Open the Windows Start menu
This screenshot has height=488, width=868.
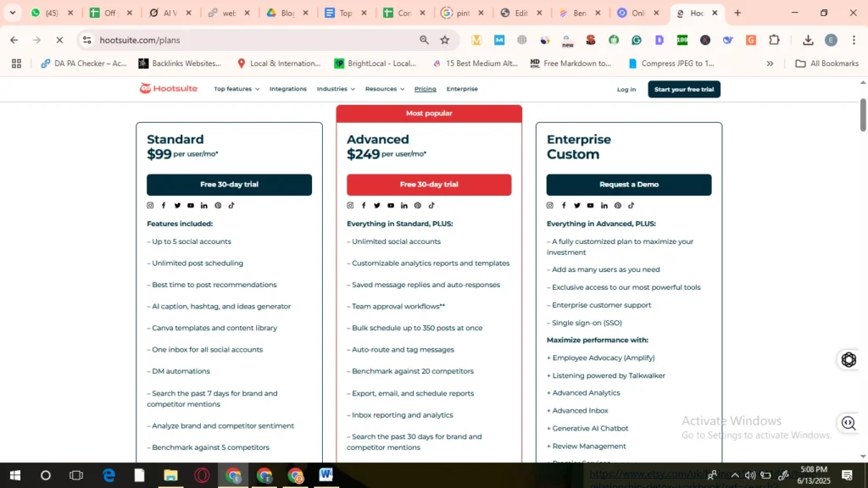15,475
